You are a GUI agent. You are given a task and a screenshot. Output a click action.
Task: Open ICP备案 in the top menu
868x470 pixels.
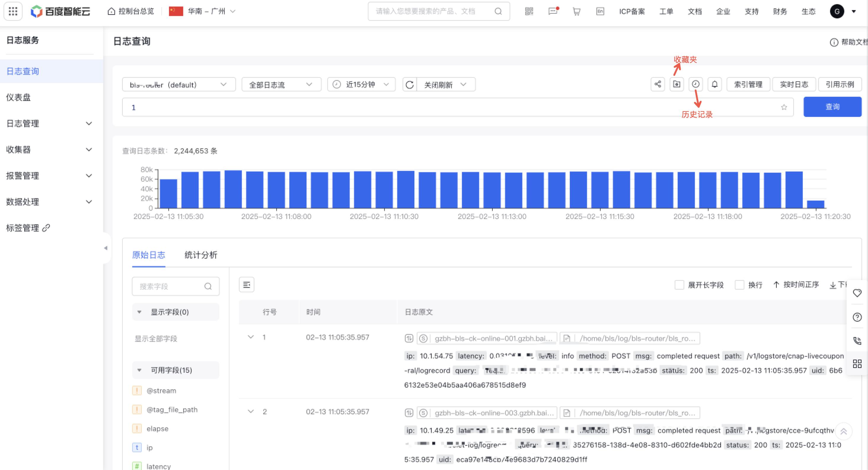click(632, 11)
